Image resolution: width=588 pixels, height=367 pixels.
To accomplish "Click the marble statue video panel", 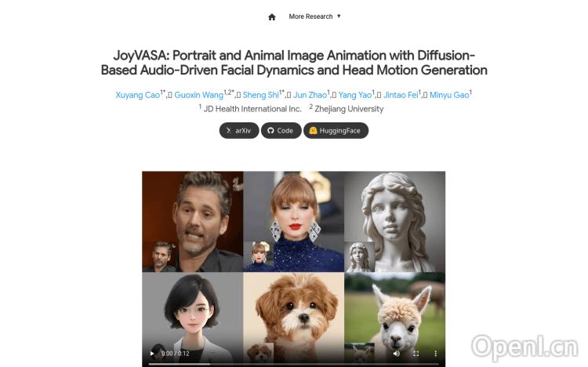I will click(395, 220).
